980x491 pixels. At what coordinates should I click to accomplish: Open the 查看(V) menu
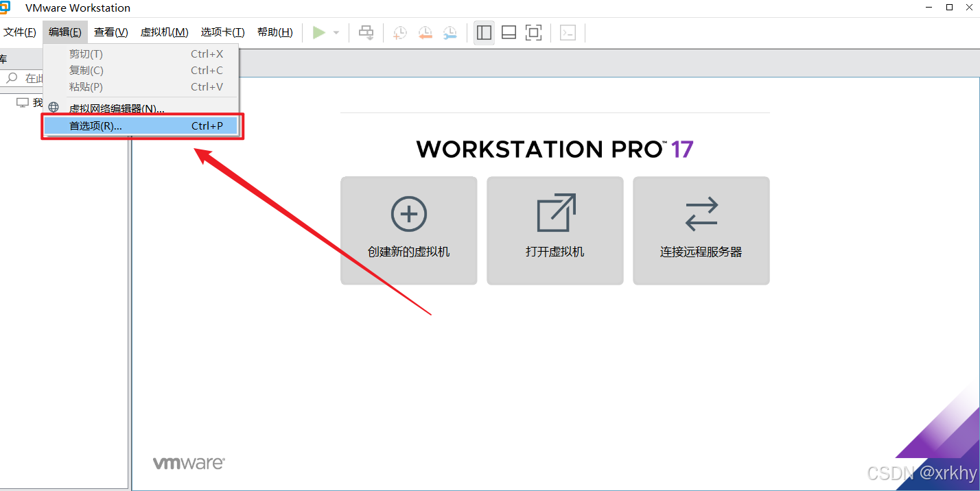(111, 32)
